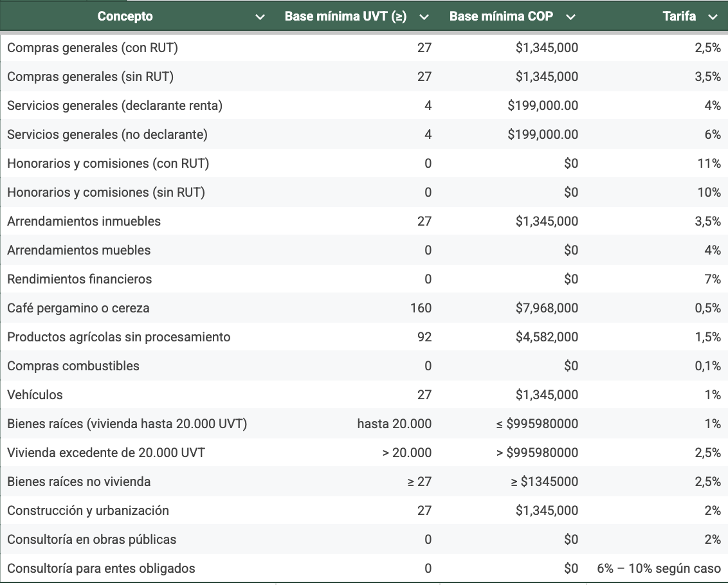Select the 'hasta 20.000' UVT cell
This screenshot has height=585, width=728.
point(394,424)
